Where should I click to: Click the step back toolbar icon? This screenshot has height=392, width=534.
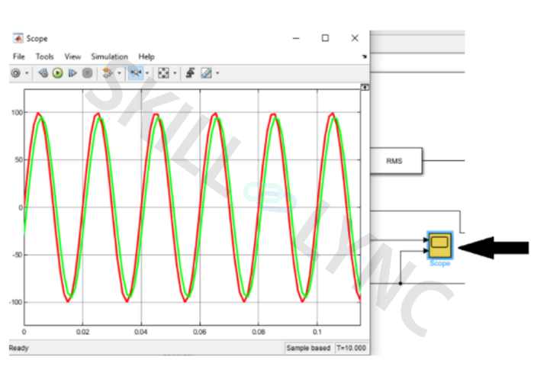tap(43, 73)
